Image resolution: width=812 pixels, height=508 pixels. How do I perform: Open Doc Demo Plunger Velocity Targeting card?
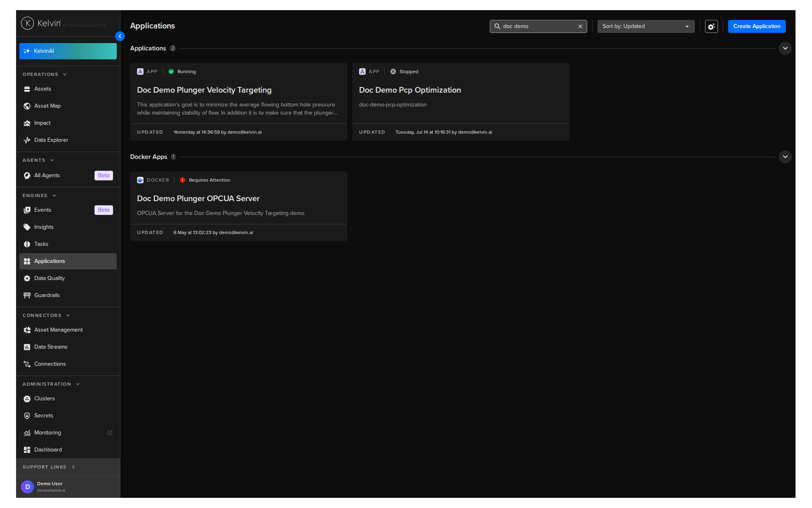coord(239,102)
